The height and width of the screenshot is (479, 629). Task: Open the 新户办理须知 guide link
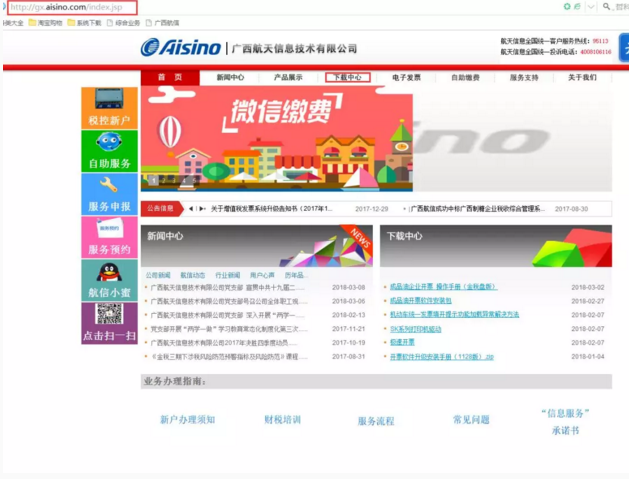click(x=188, y=420)
